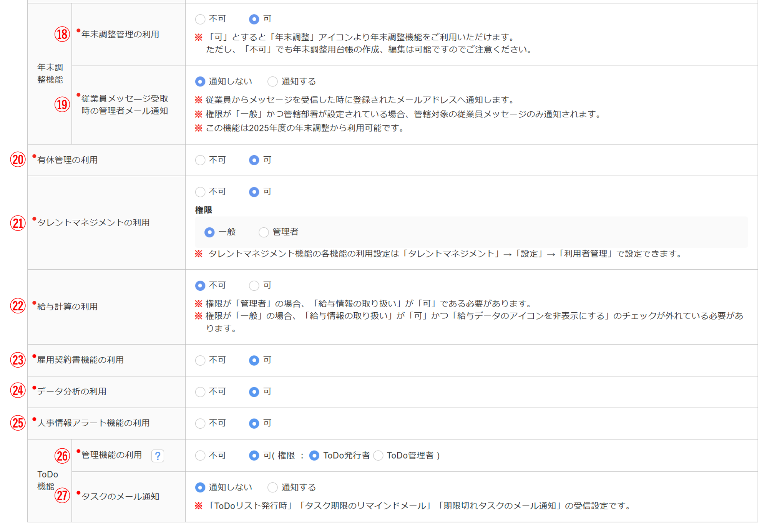Set 有休管理の利用 to 不可

click(200, 160)
